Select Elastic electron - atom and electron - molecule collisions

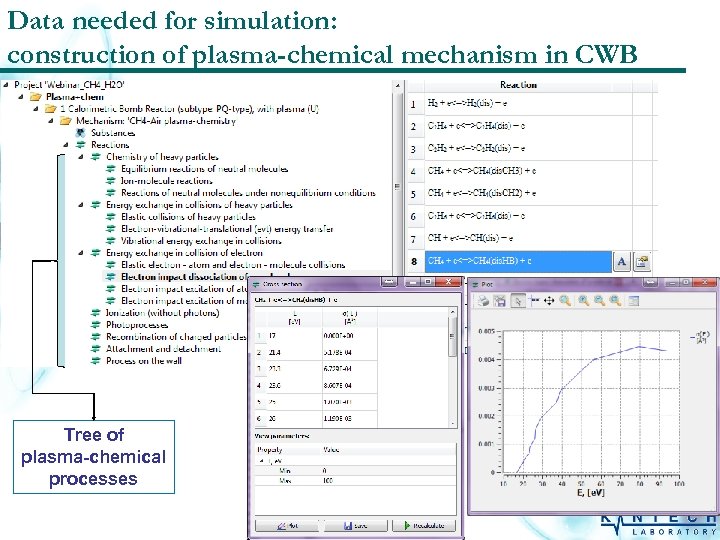point(233,264)
